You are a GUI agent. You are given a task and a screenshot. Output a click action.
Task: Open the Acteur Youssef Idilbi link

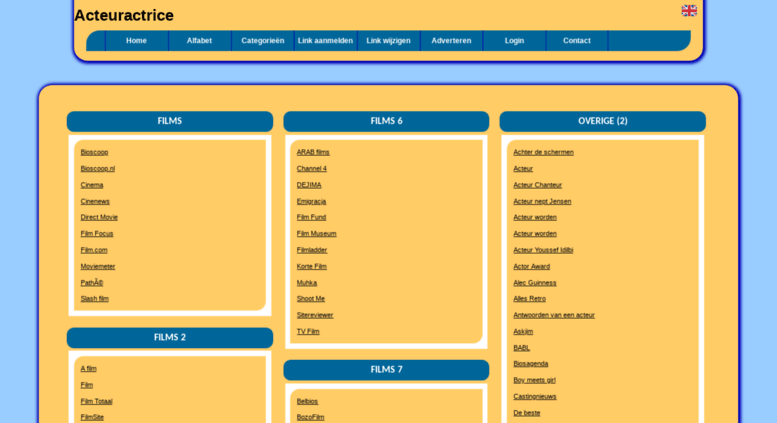pyautogui.click(x=543, y=250)
